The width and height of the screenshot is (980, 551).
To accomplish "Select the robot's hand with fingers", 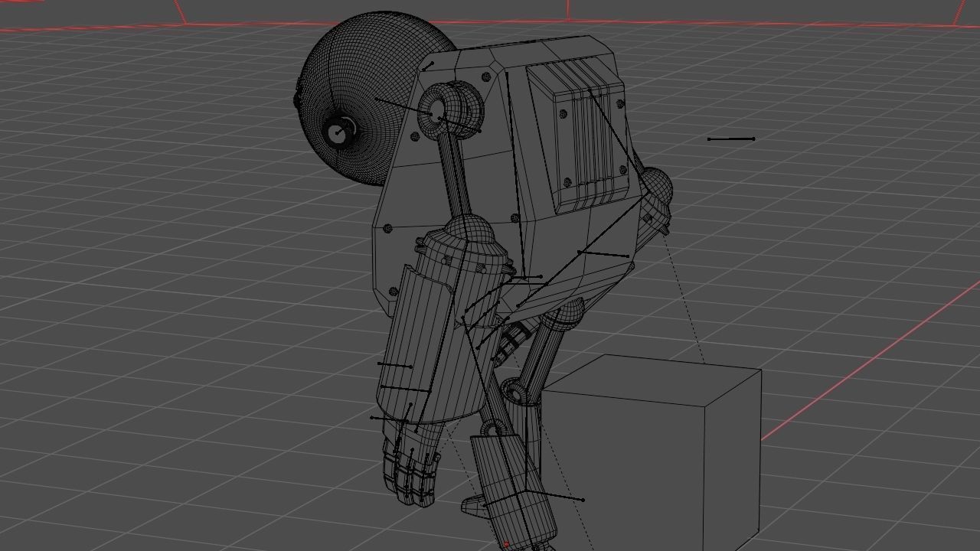I will tap(410, 463).
